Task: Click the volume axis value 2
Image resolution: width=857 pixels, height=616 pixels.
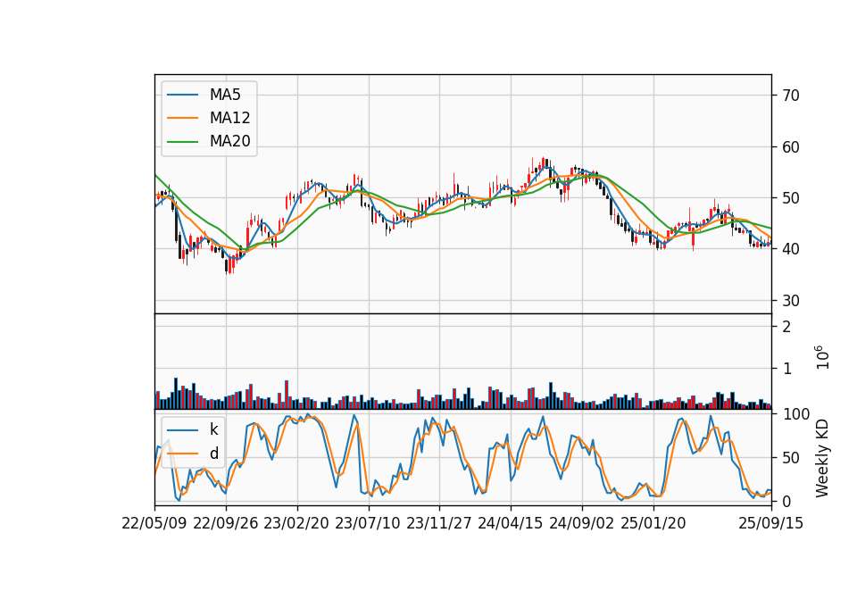Action: point(787,327)
